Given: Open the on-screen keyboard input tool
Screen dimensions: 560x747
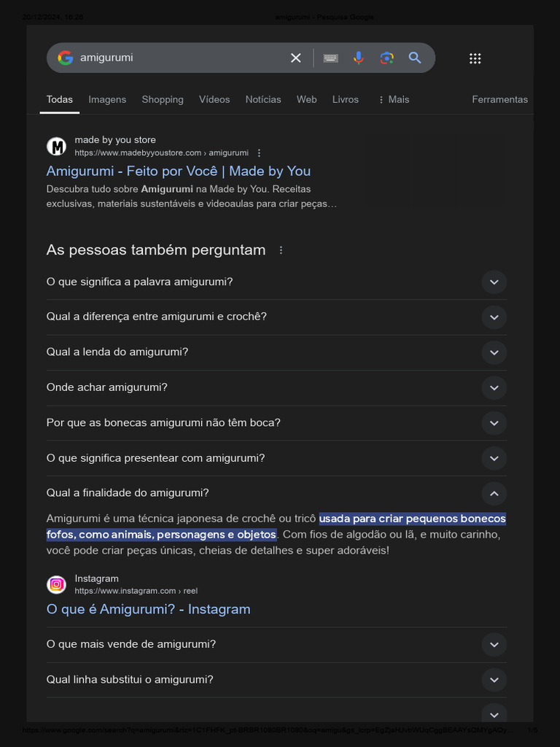Looking at the screenshot, I should tap(330, 58).
